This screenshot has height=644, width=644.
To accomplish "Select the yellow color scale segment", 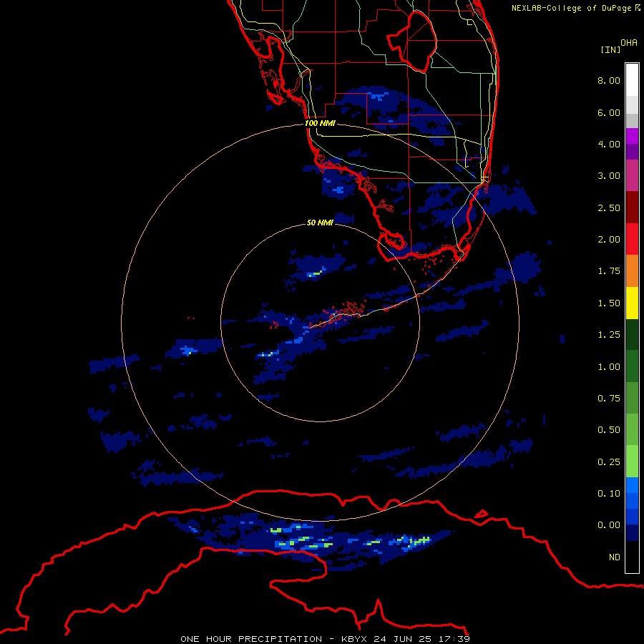I will tap(632, 303).
